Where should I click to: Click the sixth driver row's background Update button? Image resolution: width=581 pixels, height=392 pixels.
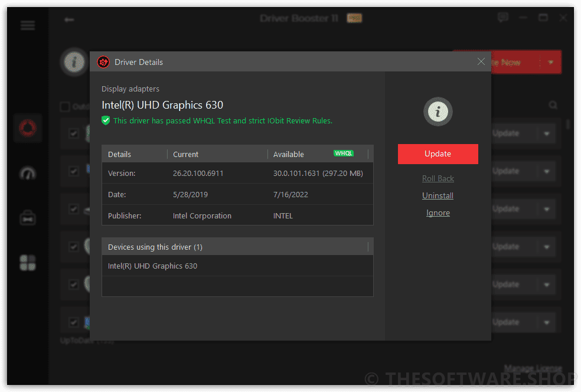click(514, 322)
